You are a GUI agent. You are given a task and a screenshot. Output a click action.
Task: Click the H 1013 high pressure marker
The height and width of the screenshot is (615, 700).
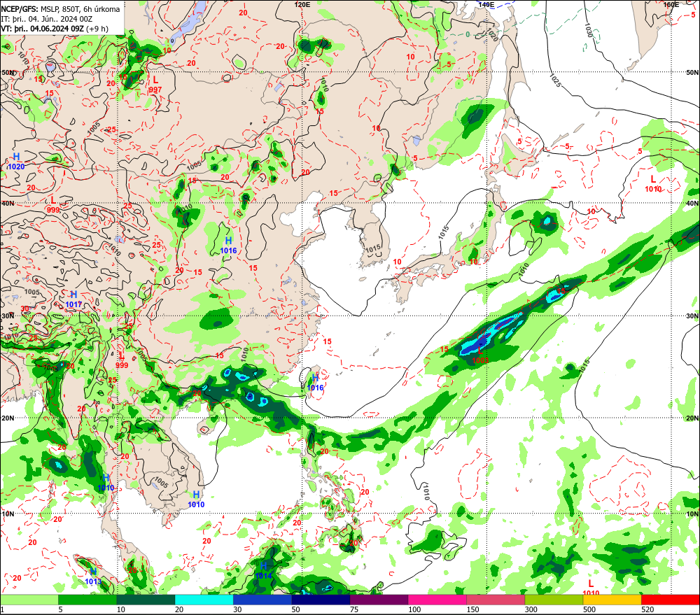[x=93, y=577]
